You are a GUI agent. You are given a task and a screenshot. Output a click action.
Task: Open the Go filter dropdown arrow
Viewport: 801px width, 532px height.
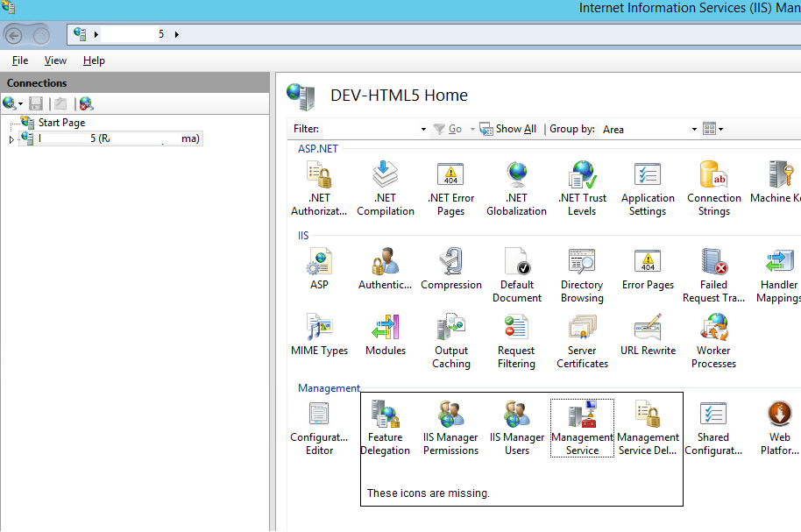coord(471,128)
